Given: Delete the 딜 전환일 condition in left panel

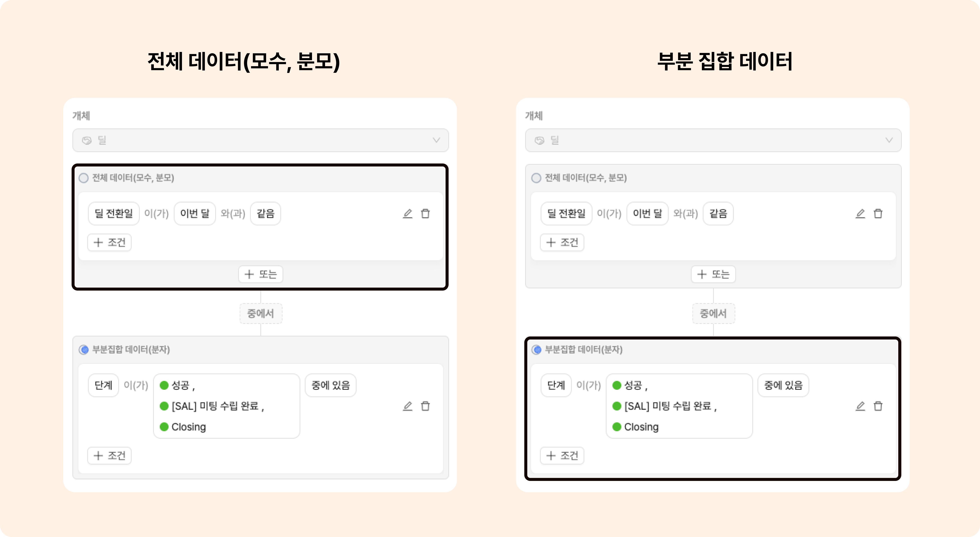Looking at the screenshot, I should (425, 213).
